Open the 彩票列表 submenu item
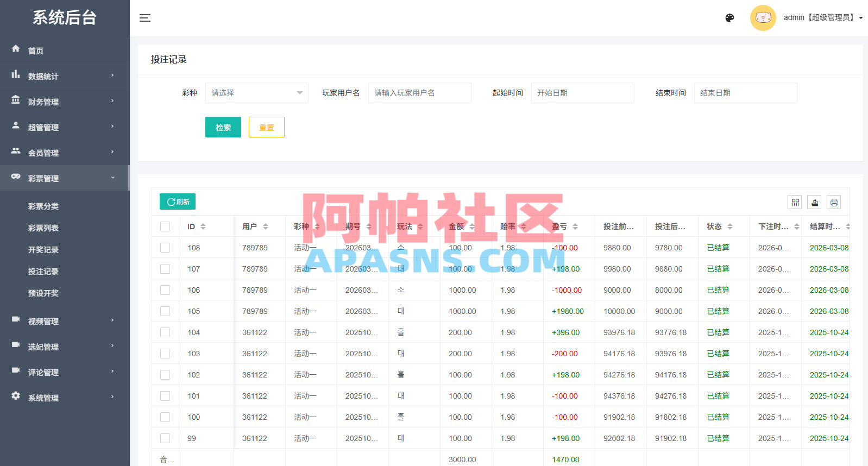Screen dimensions: 868x466 pos(43,228)
